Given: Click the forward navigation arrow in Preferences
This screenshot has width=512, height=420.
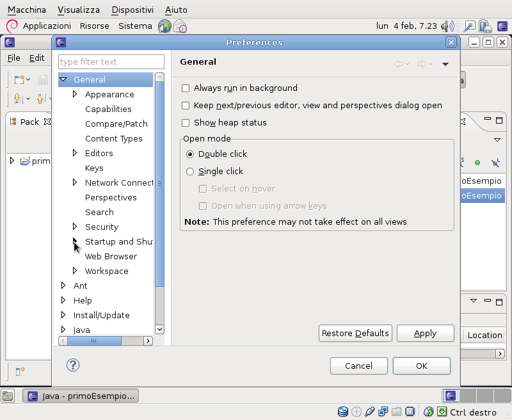Looking at the screenshot, I should (422, 63).
